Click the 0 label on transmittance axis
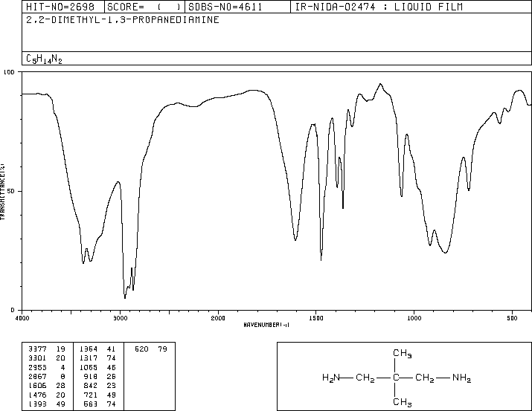 pos(13,310)
